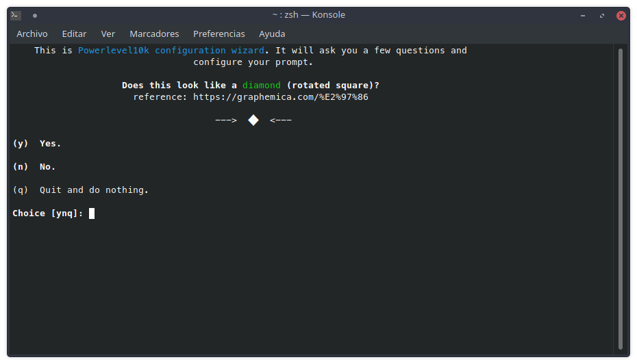Maximize the Konsole window
This screenshot has height=364, width=637.
[602, 16]
